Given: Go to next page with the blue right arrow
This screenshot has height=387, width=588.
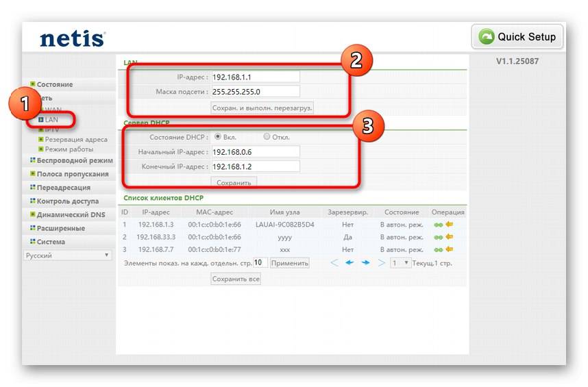Looking at the screenshot, I should 366,262.
